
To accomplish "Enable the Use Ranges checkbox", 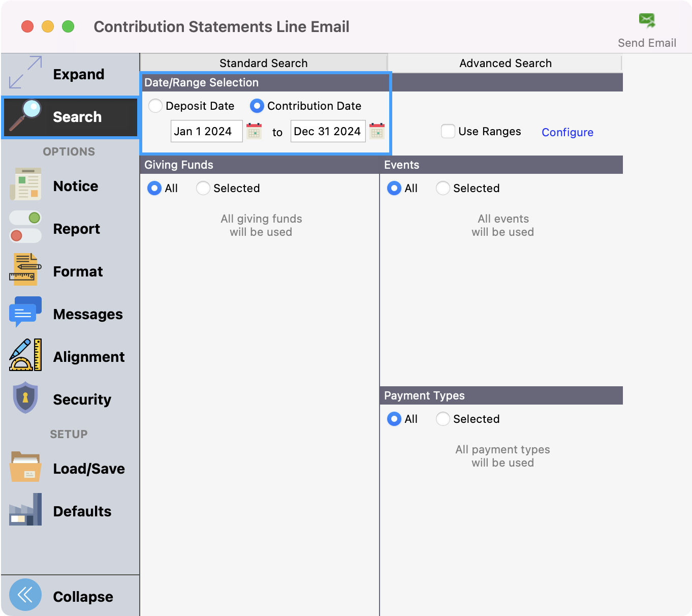I will tap(448, 131).
